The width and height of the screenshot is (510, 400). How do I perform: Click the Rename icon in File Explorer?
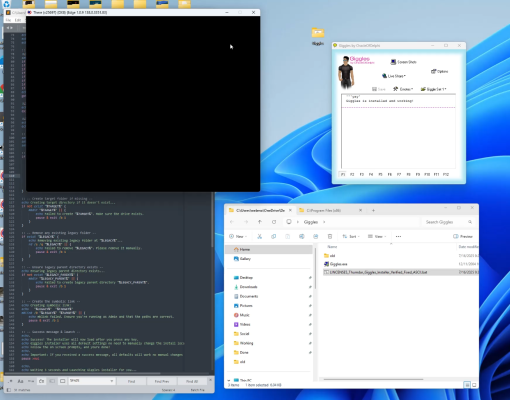[x=301, y=236]
